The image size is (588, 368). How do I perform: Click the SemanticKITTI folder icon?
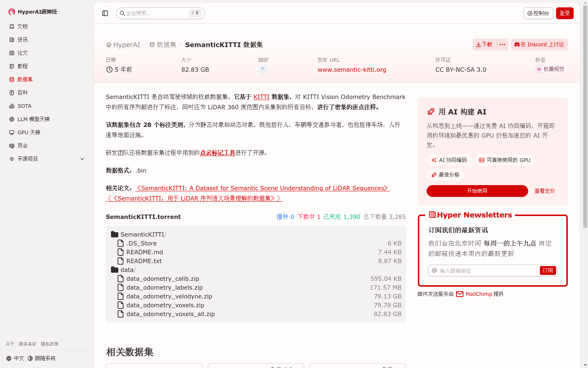tap(115, 234)
